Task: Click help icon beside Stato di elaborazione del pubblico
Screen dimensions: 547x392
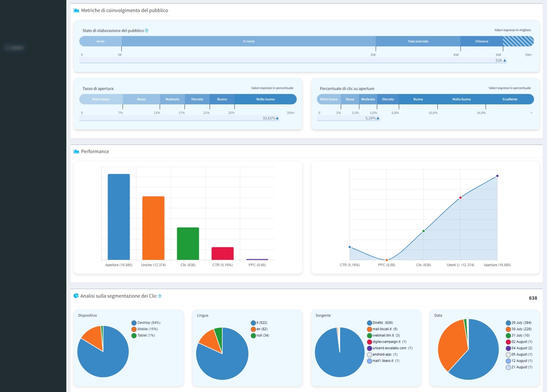Action: (x=147, y=31)
